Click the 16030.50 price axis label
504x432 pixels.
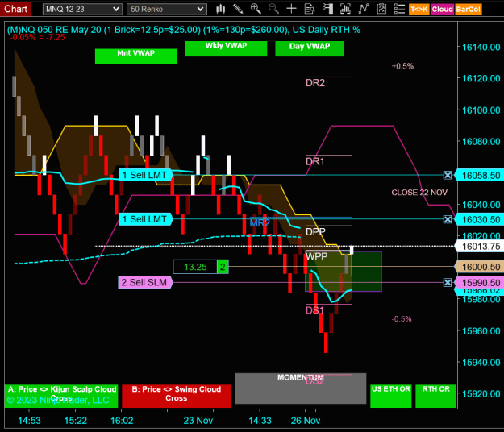479,220
